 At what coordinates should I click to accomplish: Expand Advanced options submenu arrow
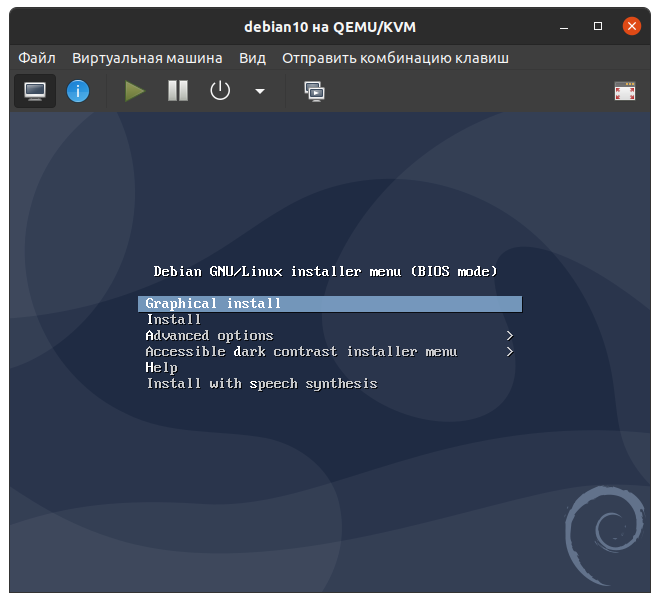tap(510, 336)
